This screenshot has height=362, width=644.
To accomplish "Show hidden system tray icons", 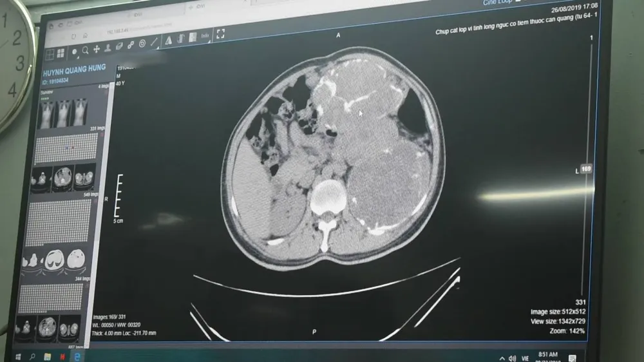I will click(x=502, y=357).
